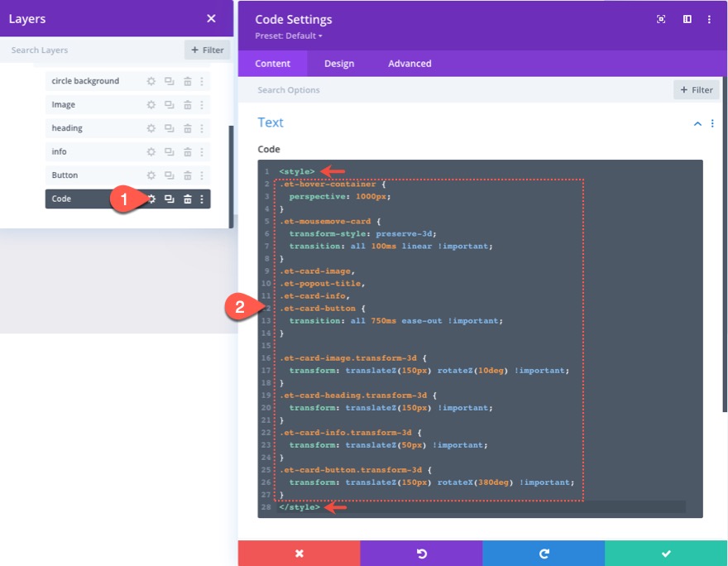Redo change with blue button
Image resolution: width=728 pixels, height=566 pixels.
pos(544,554)
